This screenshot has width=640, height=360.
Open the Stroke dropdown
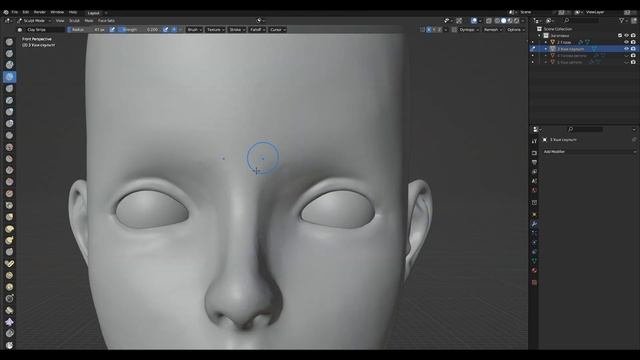coord(237,30)
